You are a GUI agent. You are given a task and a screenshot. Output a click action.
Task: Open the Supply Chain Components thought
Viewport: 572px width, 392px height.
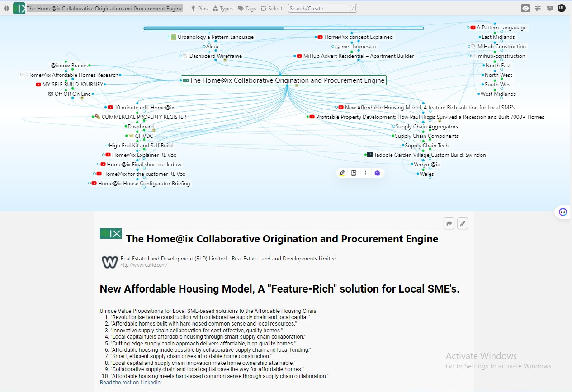[426, 136]
